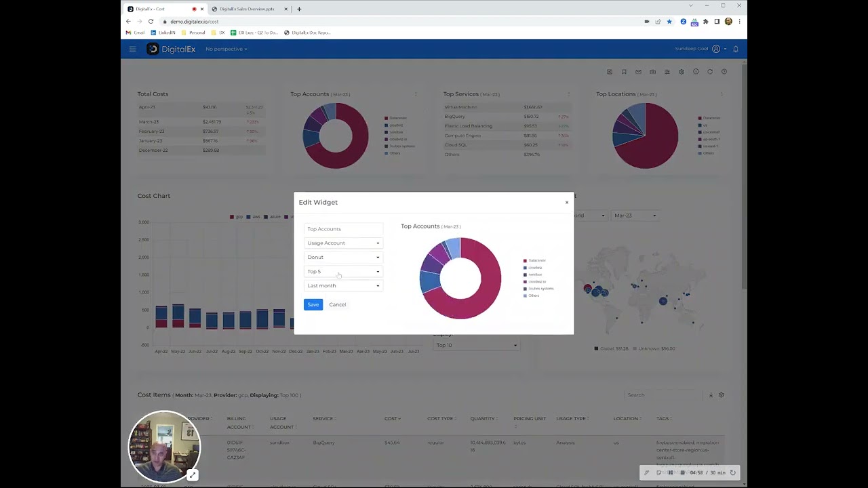
Task: Sort table by QUANTITY column
Action: tap(484, 419)
